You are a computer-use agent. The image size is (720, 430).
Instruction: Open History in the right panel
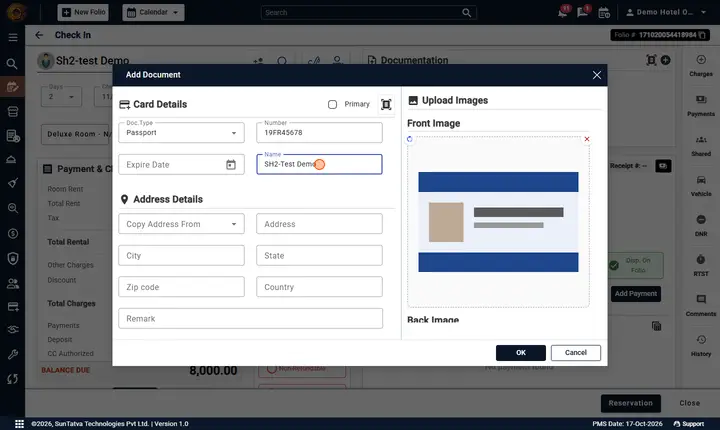click(x=701, y=346)
